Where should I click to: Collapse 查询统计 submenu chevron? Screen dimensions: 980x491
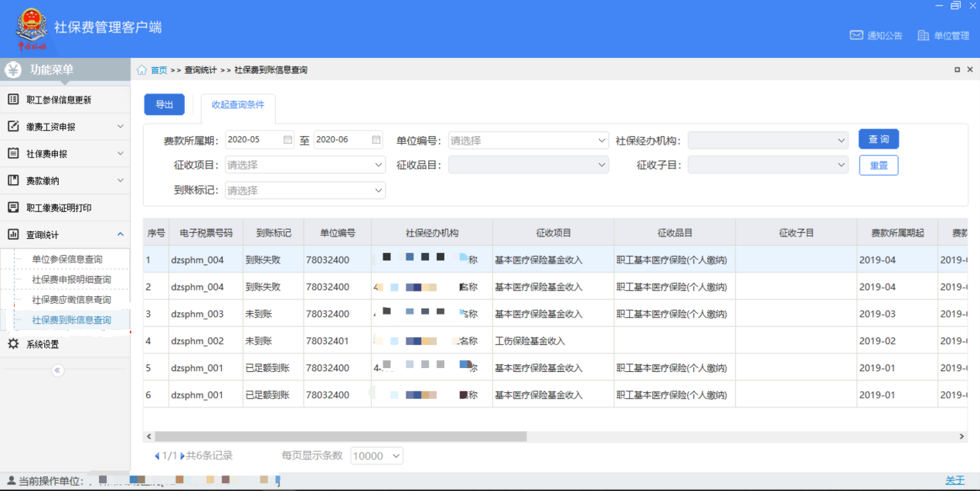point(121,234)
